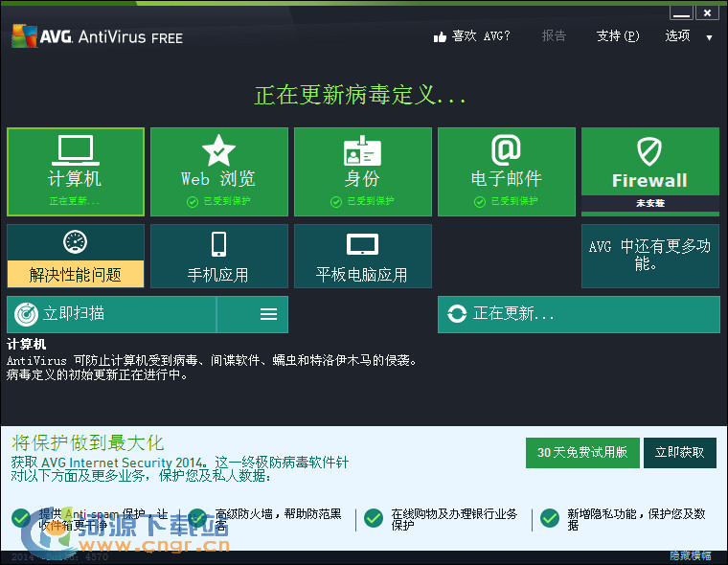
Task: Open the Web 浏览 star tile
Action: [x=219, y=171]
